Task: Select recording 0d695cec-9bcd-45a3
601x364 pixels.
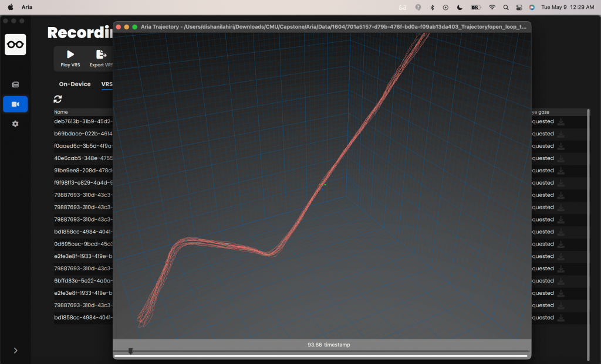Action: [83, 244]
